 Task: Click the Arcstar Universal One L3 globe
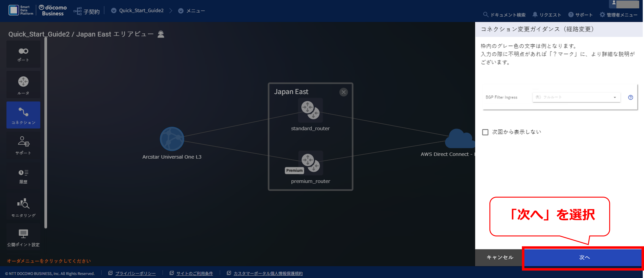pyautogui.click(x=172, y=139)
